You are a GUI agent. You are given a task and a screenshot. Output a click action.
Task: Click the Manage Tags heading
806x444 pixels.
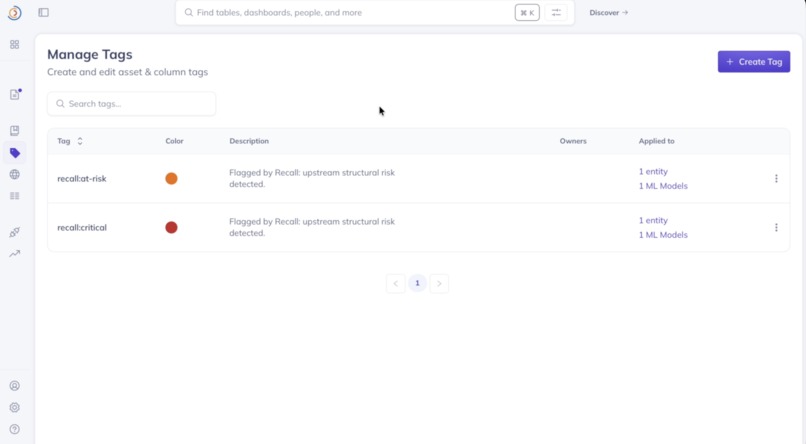coord(89,54)
